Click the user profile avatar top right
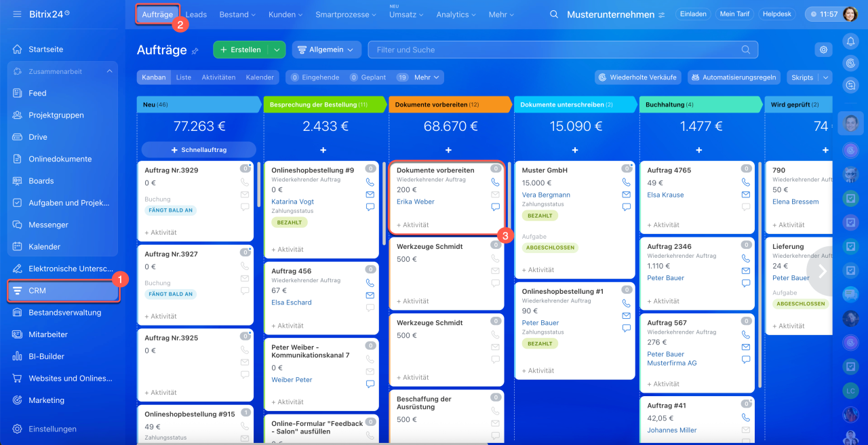Screen dimensions: 868x445 point(850,14)
